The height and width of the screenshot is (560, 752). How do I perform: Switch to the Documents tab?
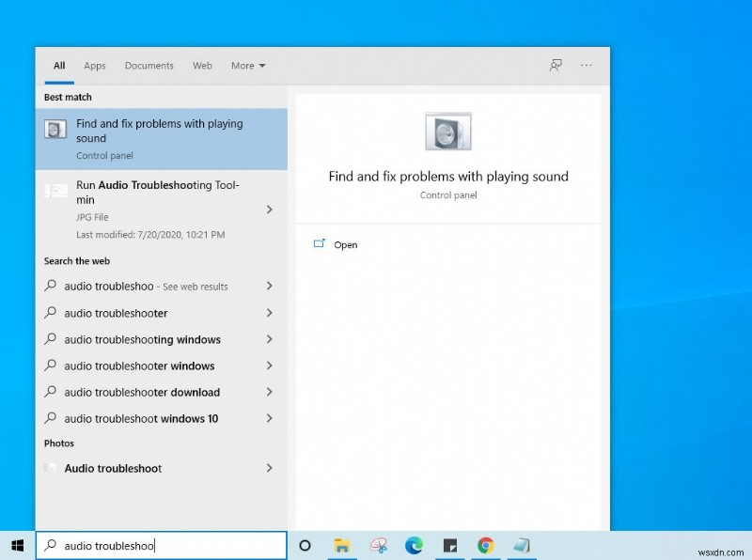coord(149,66)
